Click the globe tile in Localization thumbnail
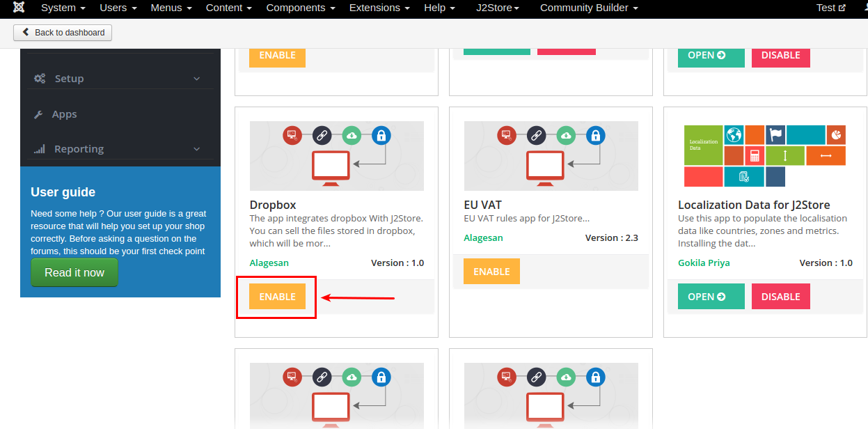The image size is (868, 429). [734, 134]
